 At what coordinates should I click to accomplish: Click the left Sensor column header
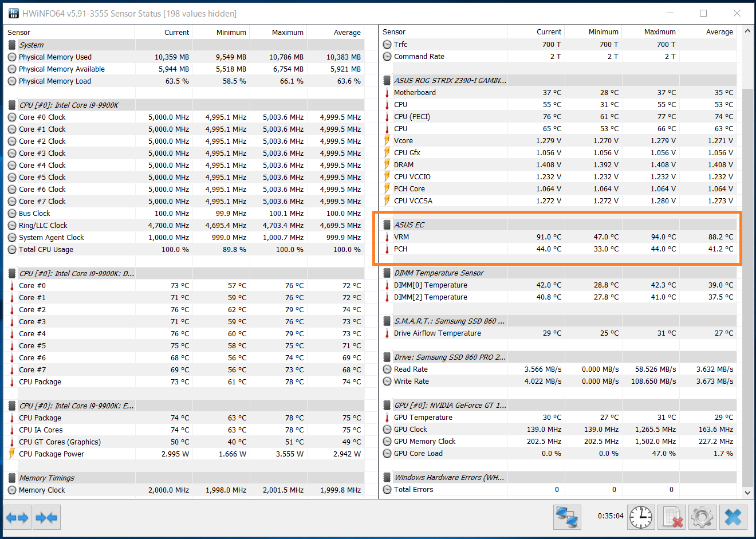pyautogui.click(x=69, y=33)
